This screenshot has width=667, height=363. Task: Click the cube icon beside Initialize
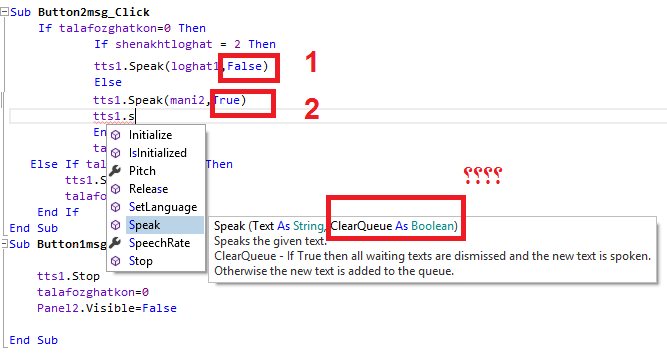pos(115,135)
